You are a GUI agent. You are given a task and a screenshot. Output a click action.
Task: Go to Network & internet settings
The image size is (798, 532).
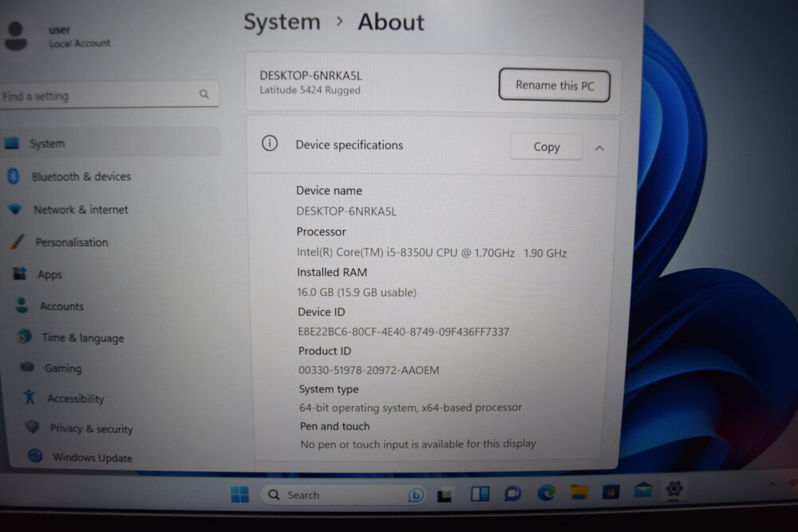[81, 210]
